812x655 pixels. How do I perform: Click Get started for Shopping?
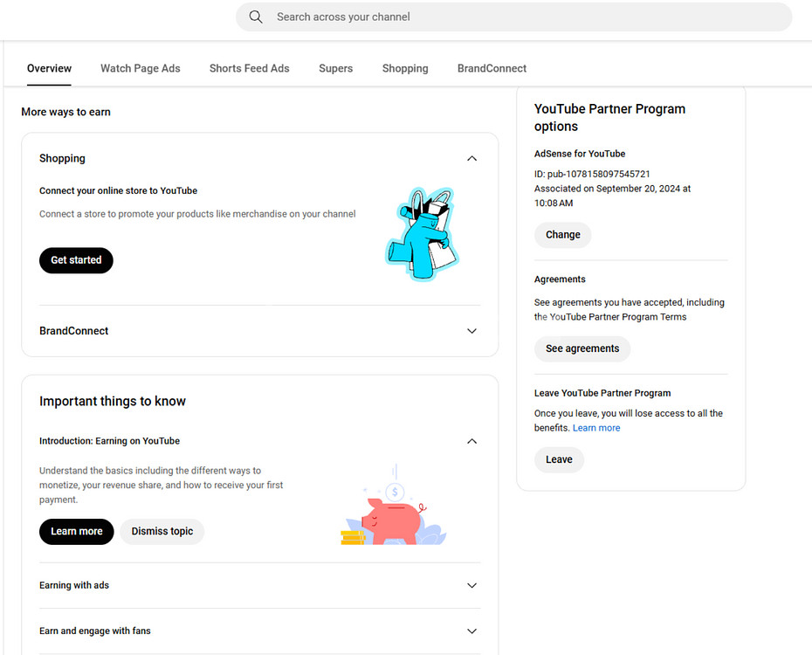coord(76,260)
